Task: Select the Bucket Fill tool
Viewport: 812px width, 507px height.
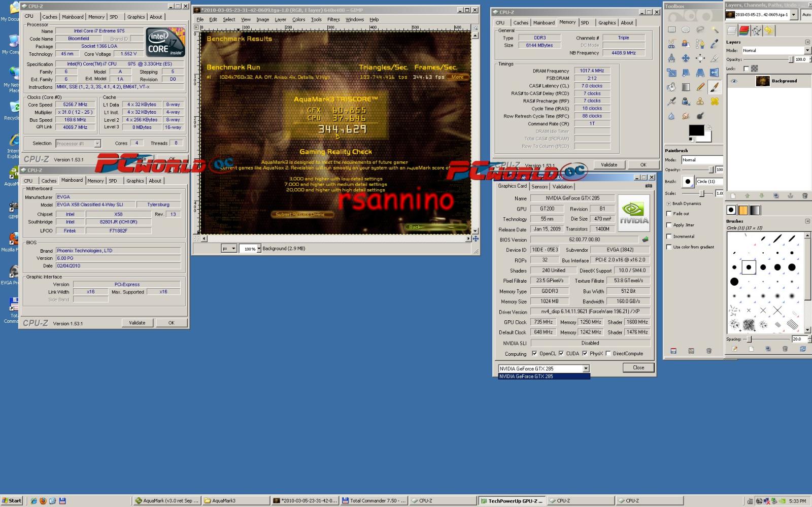Action: coord(671,87)
